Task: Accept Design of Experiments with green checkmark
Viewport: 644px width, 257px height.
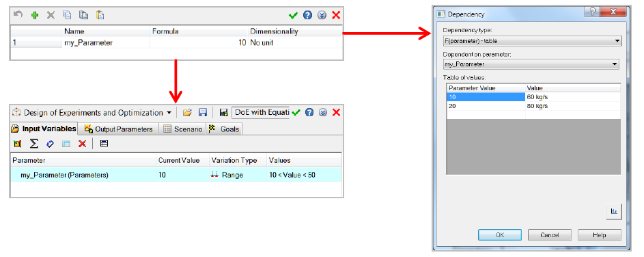Action: (296, 112)
